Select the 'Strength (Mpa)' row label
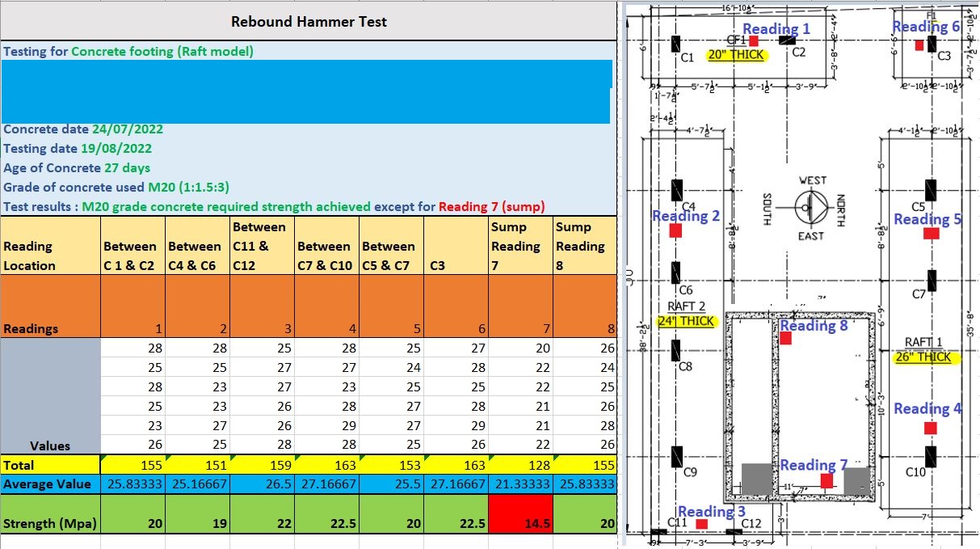 point(50,523)
